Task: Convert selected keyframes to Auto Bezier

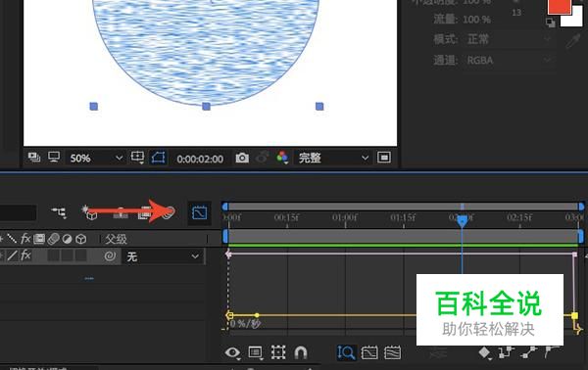Action: click(x=552, y=352)
